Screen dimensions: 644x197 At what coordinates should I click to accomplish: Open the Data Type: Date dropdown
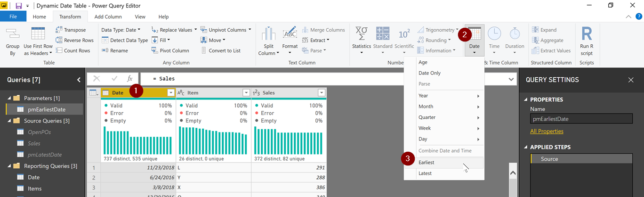121,30
